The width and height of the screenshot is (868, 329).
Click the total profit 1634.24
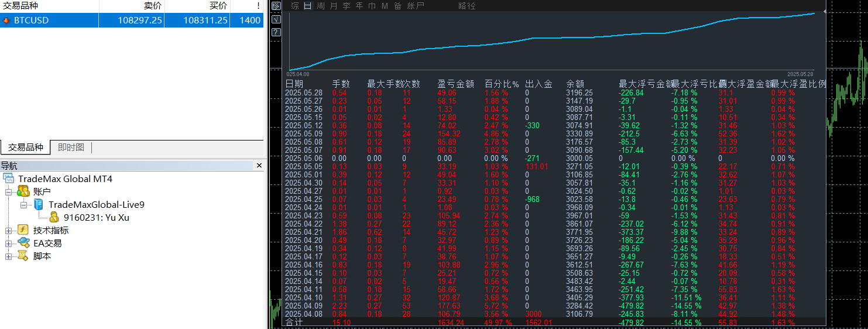(x=450, y=322)
